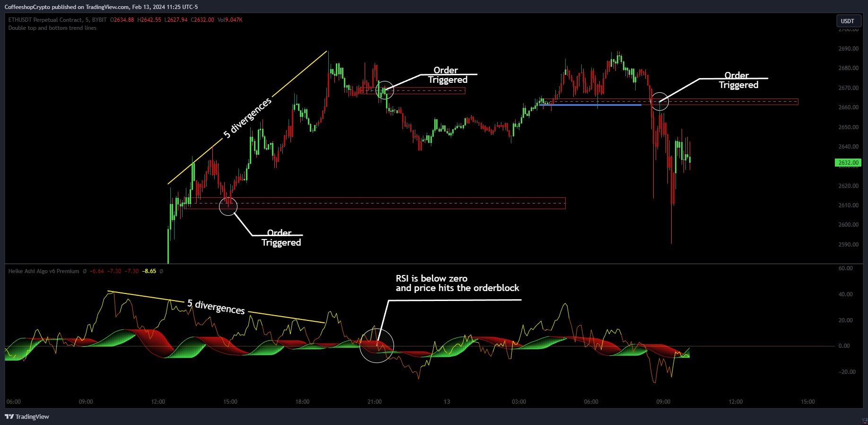Screen dimensions: 868x425
Task: Click the circle marker at lower order block
Action: click(228, 206)
